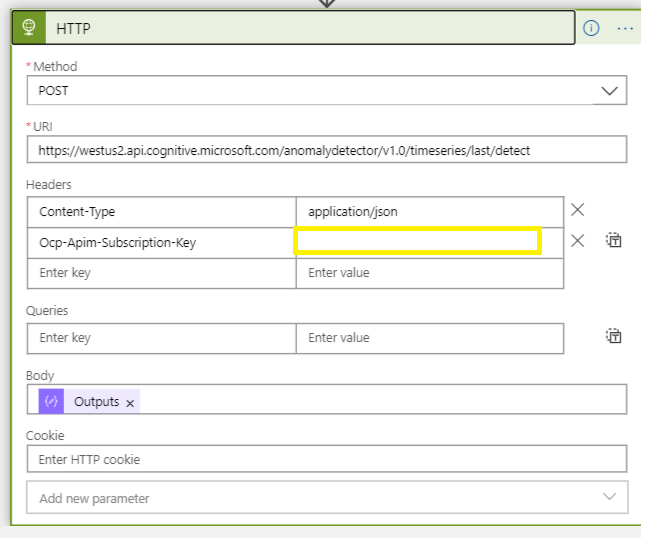This screenshot has width=651, height=538.
Task: Click the Enter HTTP cookie field
Action: coord(326,459)
